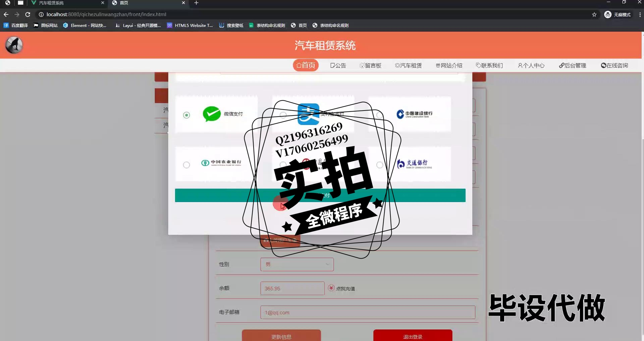Open the 公告 navigation tab
644x341 pixels.
[338, 65]
